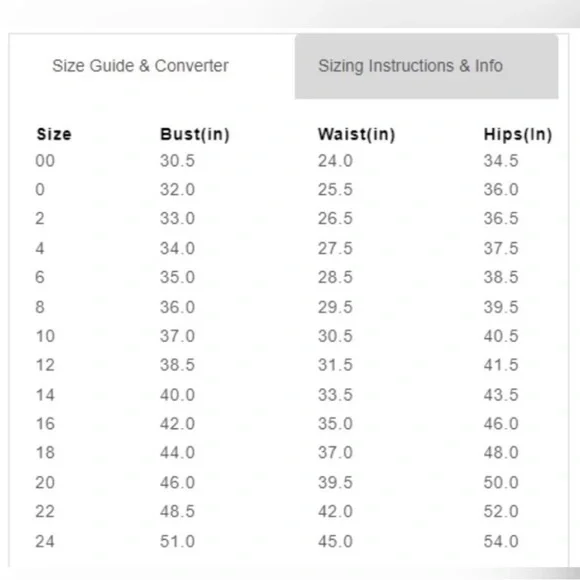Click waist value 39.5 for size 20
This screenshot has width=580, height=580.
[335, 482]
